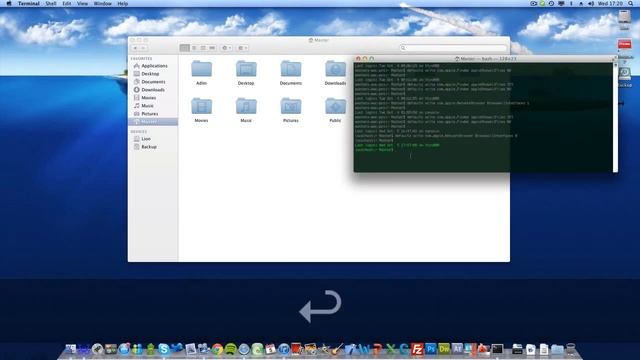Launch iCal from the Dock
This screenshot has height=360, width=640.
coord(270,349)
